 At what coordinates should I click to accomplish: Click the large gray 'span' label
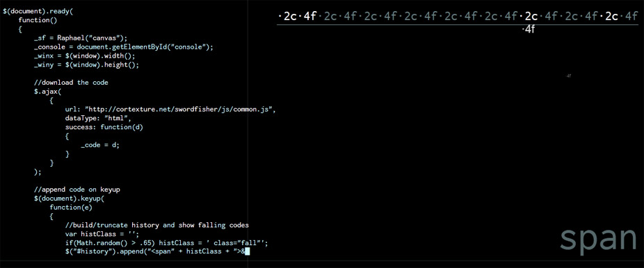pos(598,240)
